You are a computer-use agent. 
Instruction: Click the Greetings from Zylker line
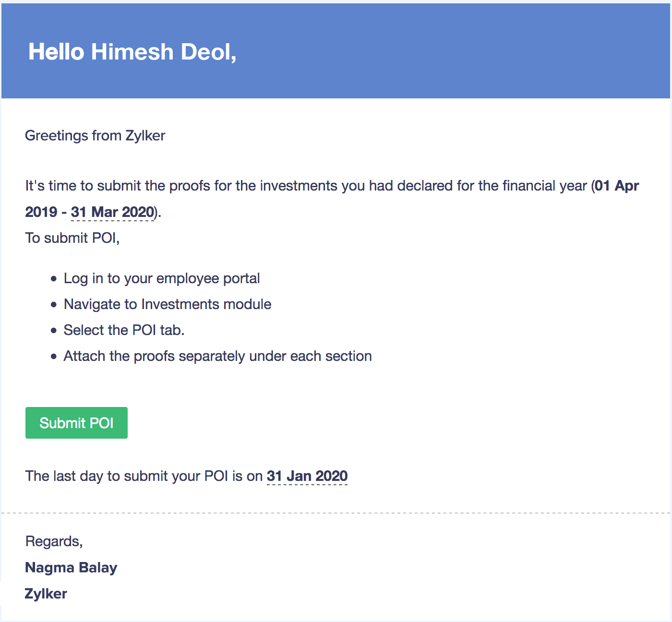95,136
